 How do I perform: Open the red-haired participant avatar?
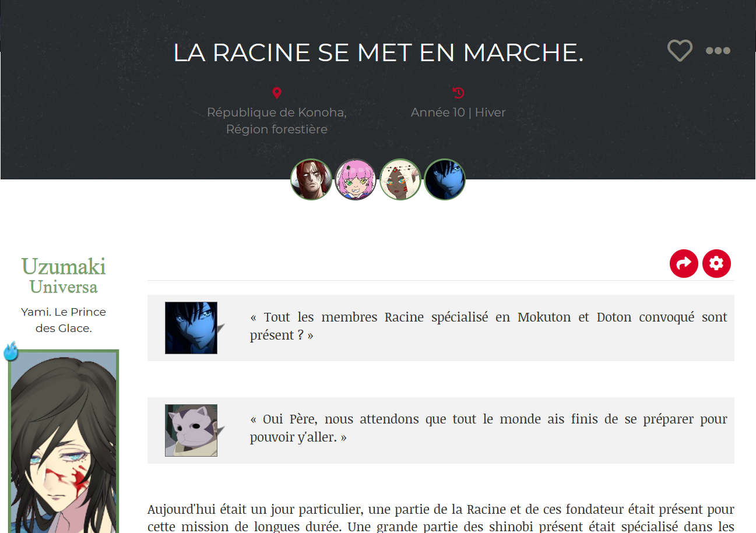(x=311, y=179)
